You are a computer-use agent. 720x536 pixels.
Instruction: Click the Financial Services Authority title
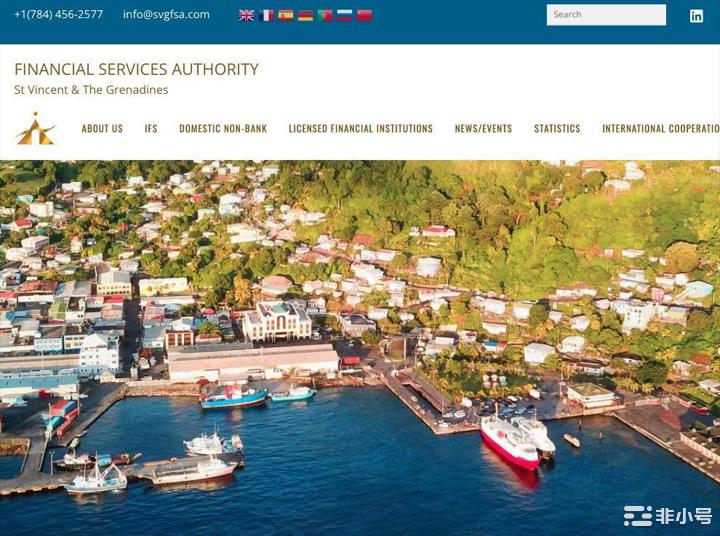(136, 69)
